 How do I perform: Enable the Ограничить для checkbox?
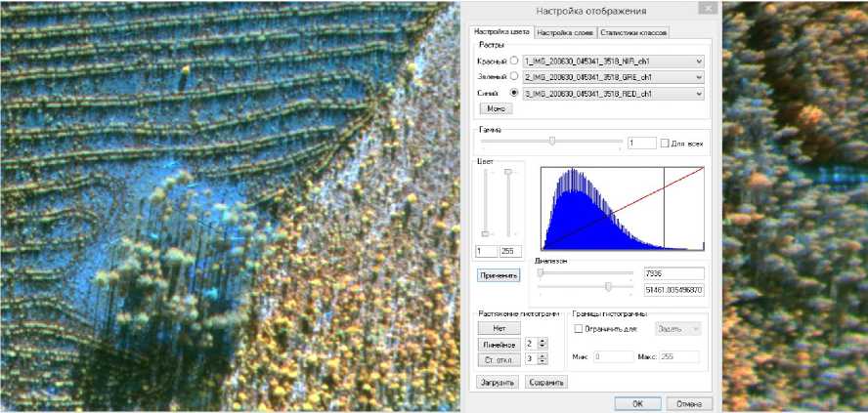pyautogui.click(x=579, y=329)
